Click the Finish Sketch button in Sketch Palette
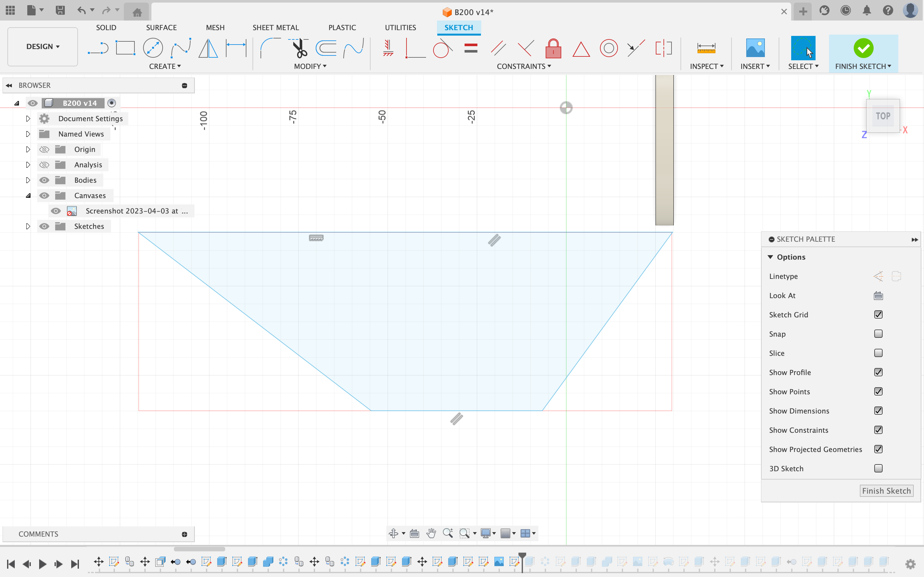Screen dimensions: 924x577 click(886, 491)
